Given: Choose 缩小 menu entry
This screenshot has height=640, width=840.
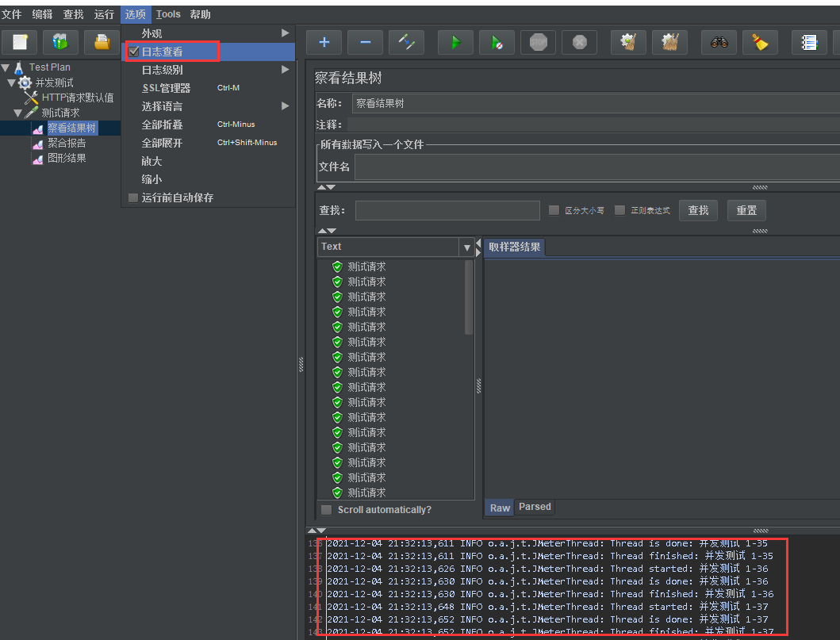Looking at the screenshot, I should (209, 179).
